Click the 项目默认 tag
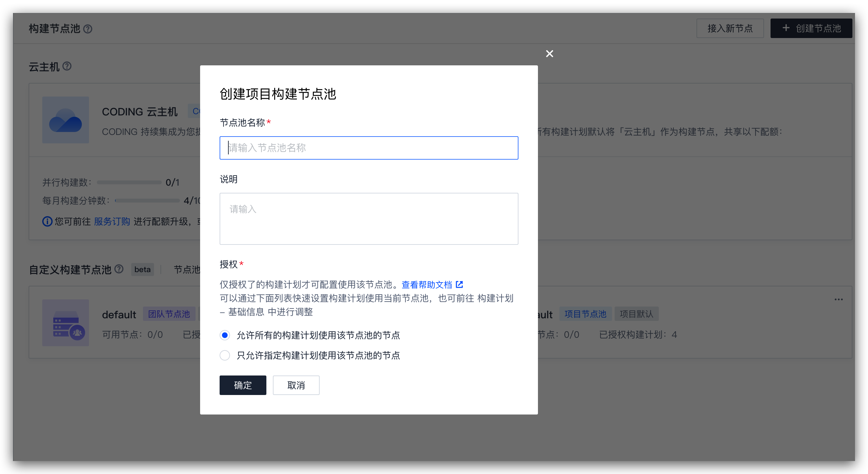The image size is (868, 474). [x=636, y=314]
